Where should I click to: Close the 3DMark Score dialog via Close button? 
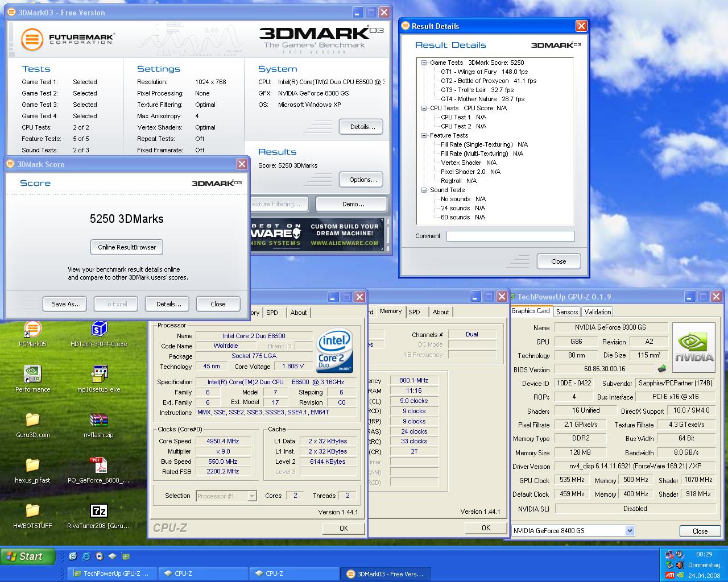(218, 304)
